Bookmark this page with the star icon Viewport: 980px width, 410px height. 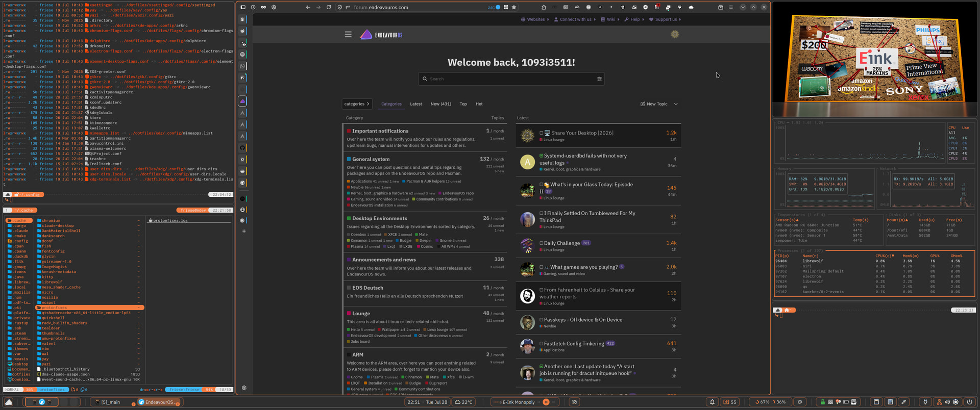pyautogui.click(x=514, y=7)
